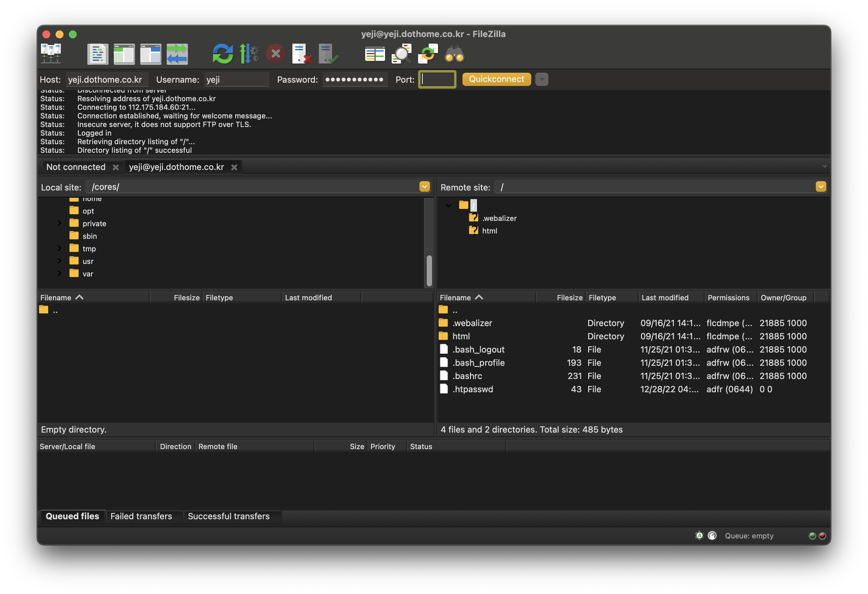Open the Local site path dropdown

424,187
